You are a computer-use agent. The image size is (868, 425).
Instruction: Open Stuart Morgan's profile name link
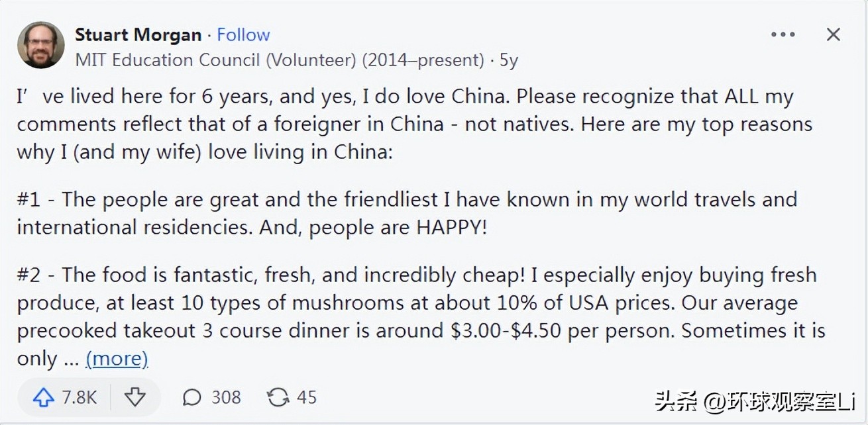138,34
